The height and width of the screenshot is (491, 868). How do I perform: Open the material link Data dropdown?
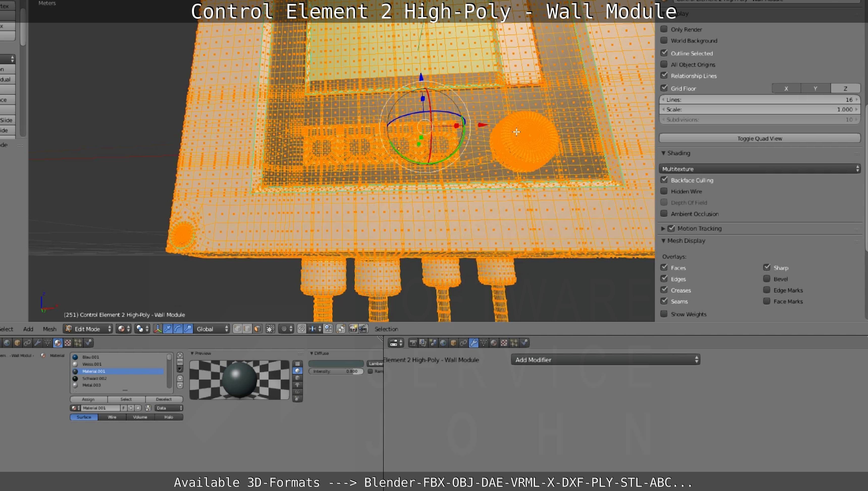click(x=169, y=408)
